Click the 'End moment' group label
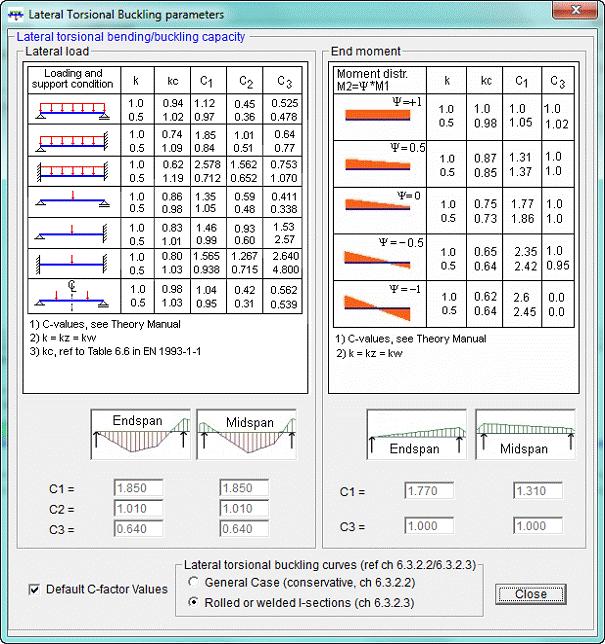Viewport: 605px width, 644px height. coord(366,51)
